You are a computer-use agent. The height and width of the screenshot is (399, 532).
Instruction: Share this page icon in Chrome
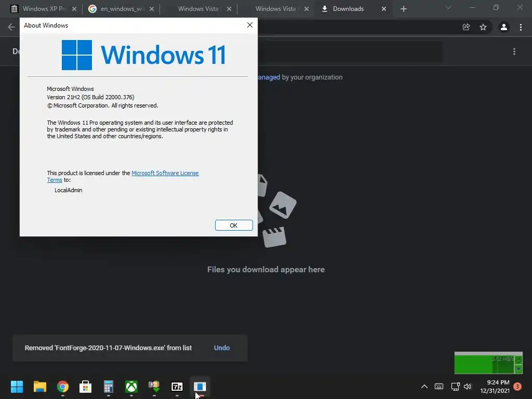tap(466, 27)
